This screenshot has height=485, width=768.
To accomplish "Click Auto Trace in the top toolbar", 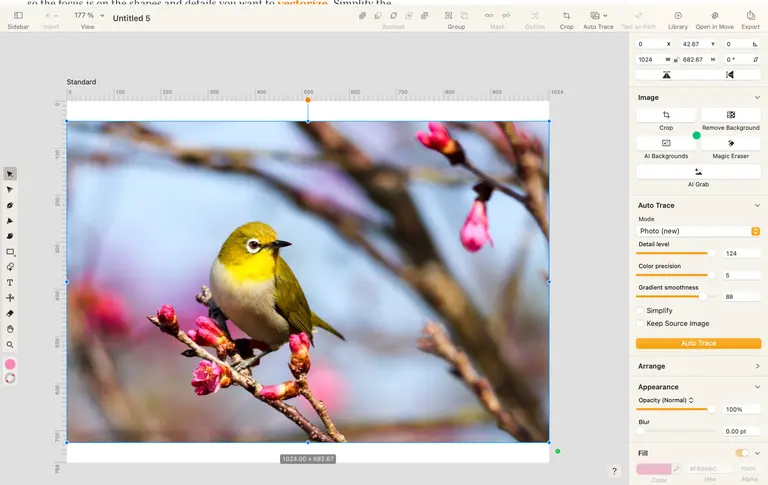I will pyautogui.click(x=598, y=20).
